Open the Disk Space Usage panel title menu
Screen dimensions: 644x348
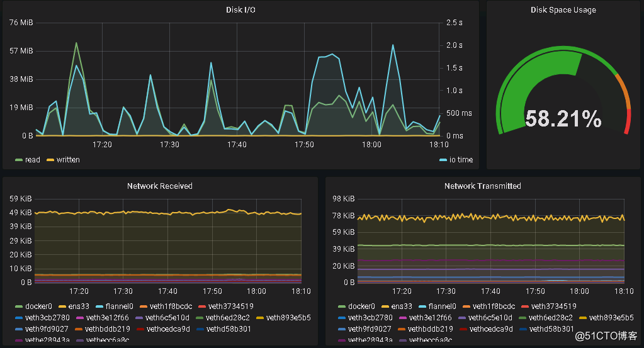[x=563, y=10]
